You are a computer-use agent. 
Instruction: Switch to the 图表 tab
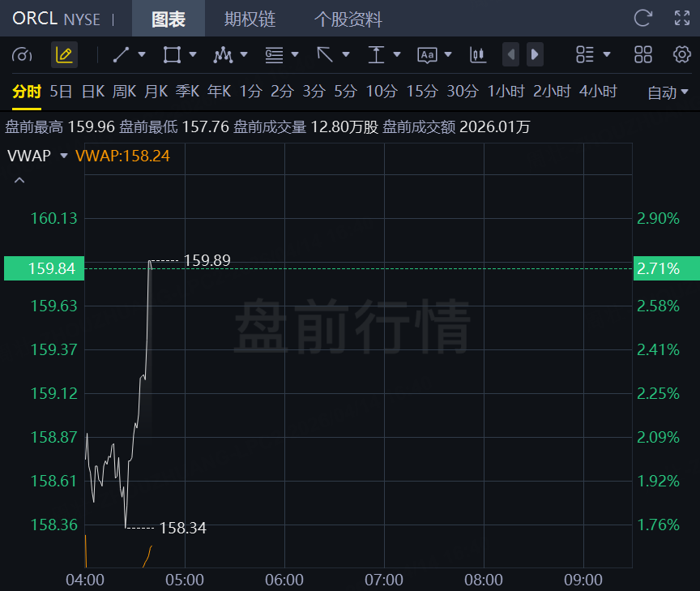tap(169, 19)
